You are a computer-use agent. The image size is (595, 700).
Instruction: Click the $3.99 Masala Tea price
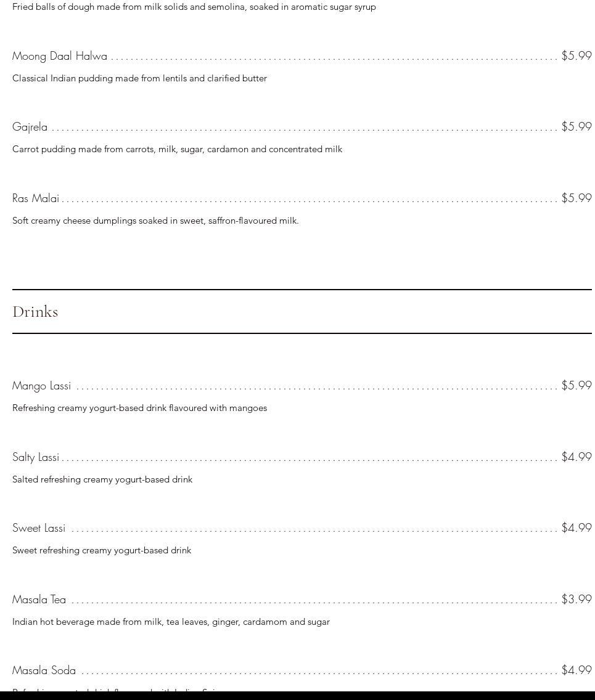pyautogui.click(x=577, y=600)
